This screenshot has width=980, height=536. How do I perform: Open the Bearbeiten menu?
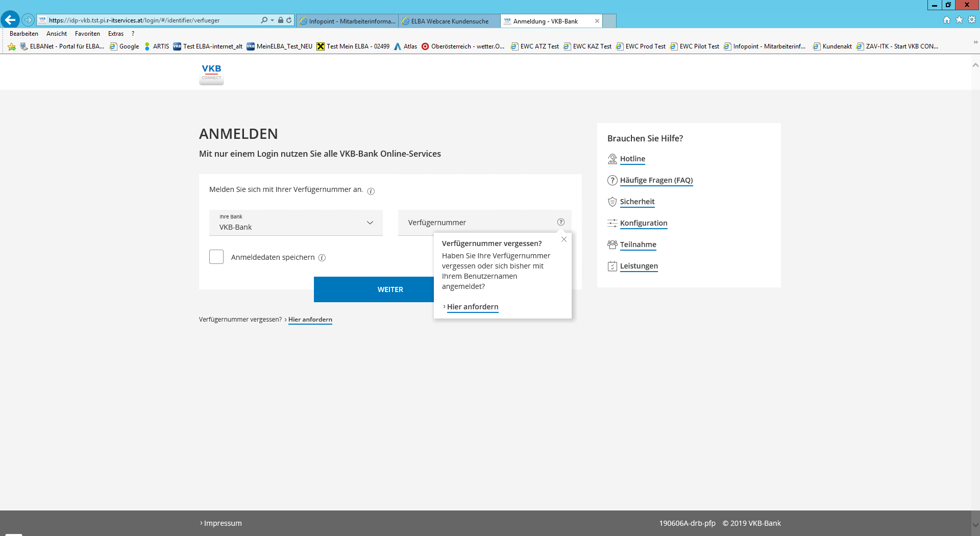[x=24, y=34]
